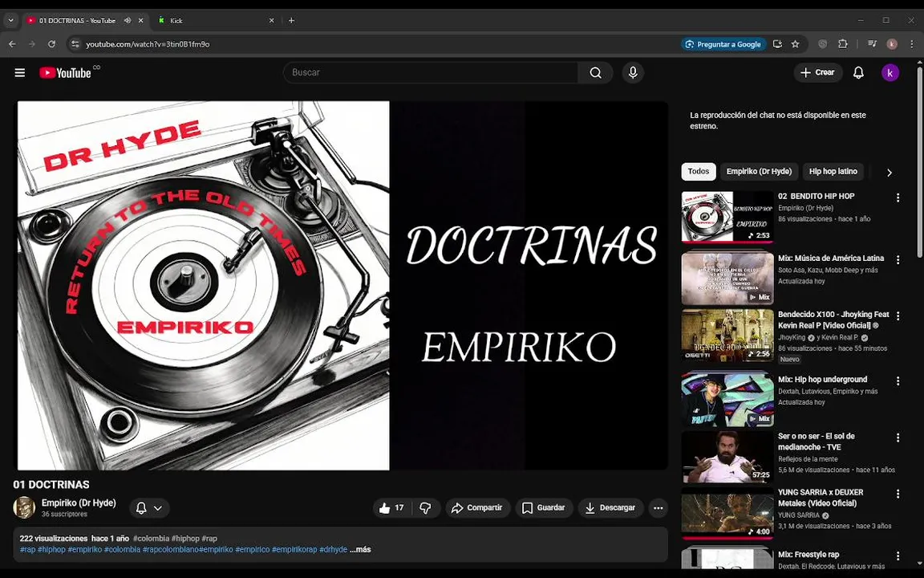Open options for Mix: Música de América Latina

click(x=898, y=260)
